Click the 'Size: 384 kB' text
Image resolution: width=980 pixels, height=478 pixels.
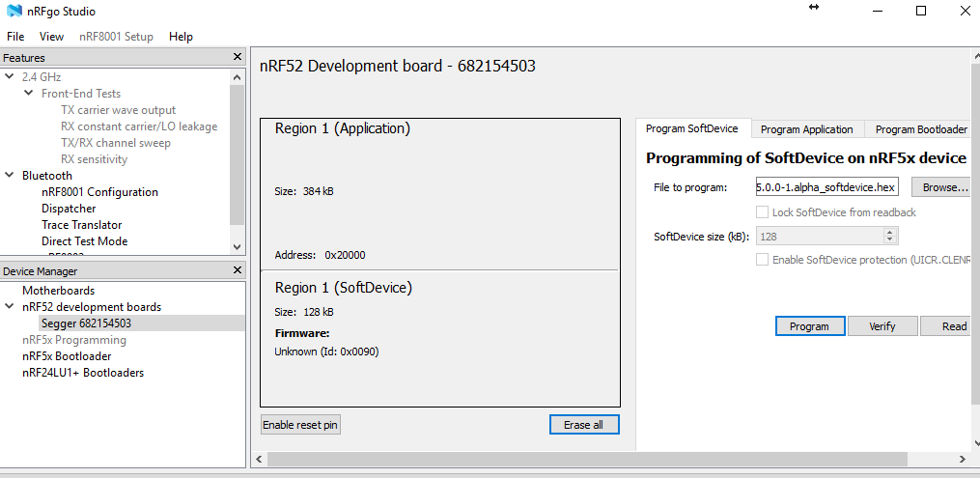(304, 191)
